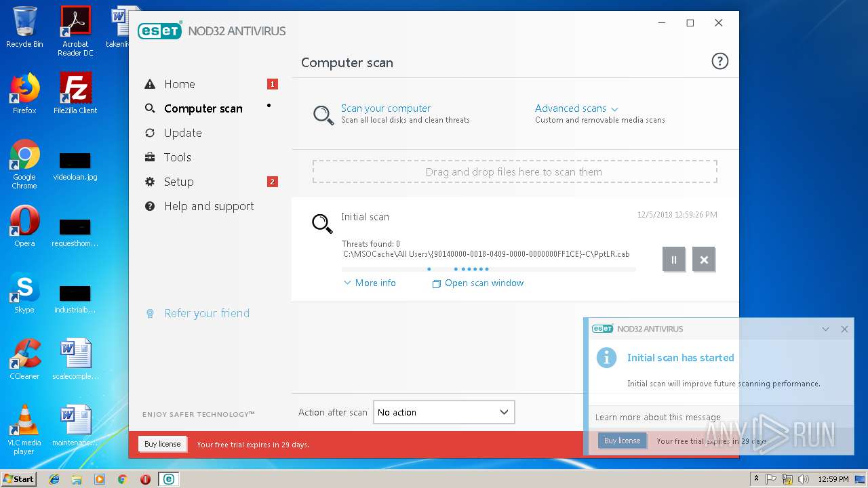
Task: Stop the Initial scan with X button
Action: point(704,260)
